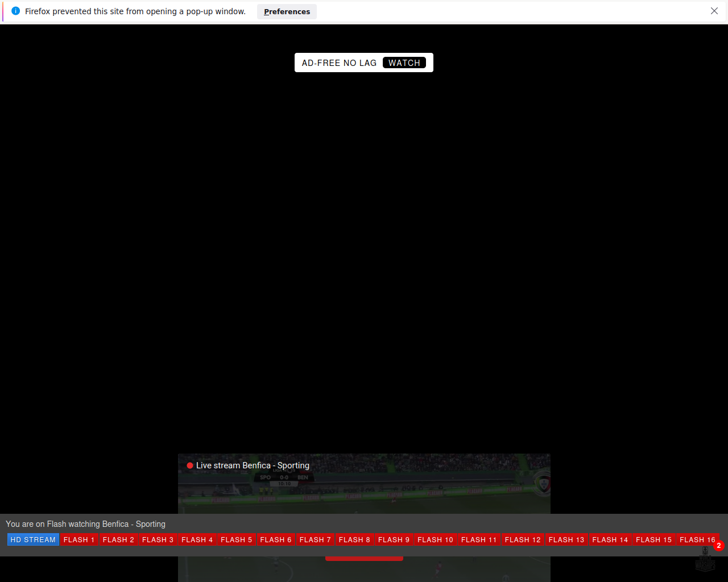Switch to FLASH 7 stream

point(315,539)
